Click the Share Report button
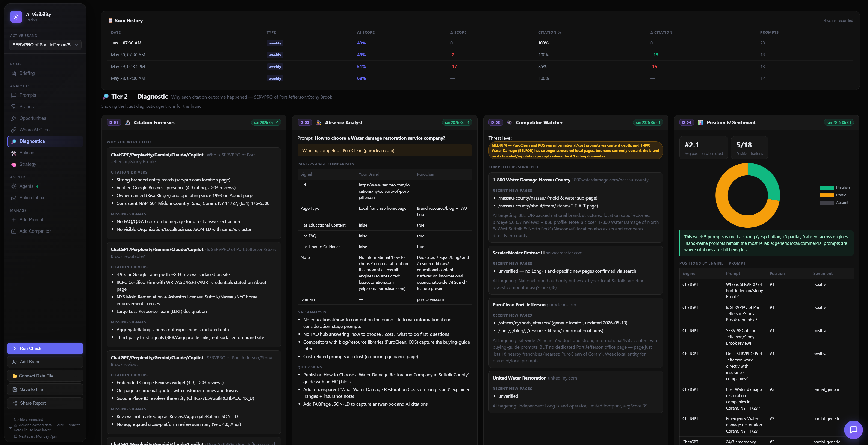868x445 pixels. click(45, 403)
